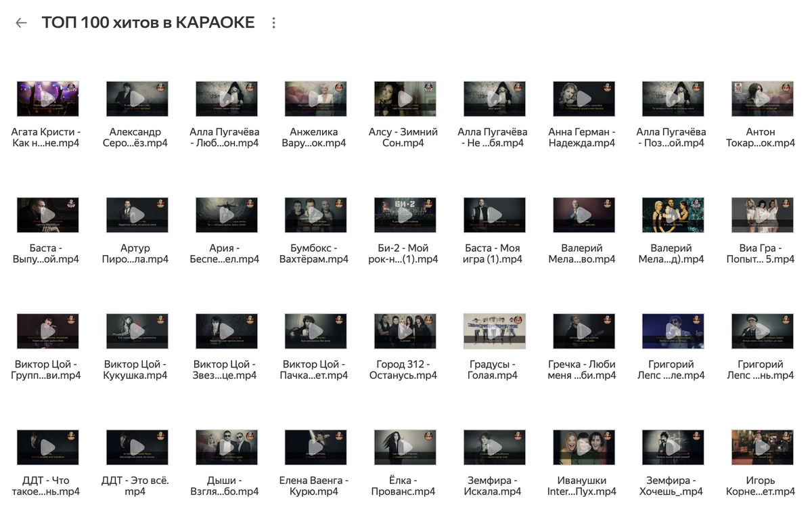Open the Антон Токарев video thumbnail

pos(762,99)
